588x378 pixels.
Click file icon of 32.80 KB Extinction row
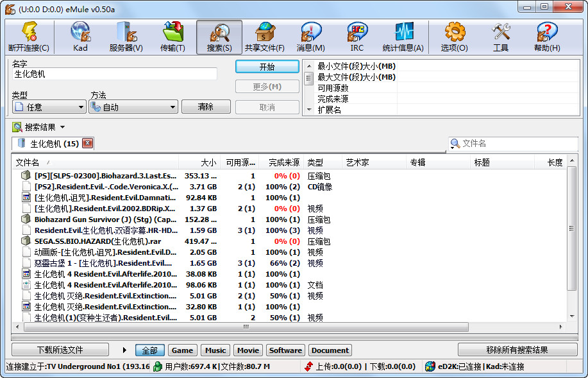(26, 306)
